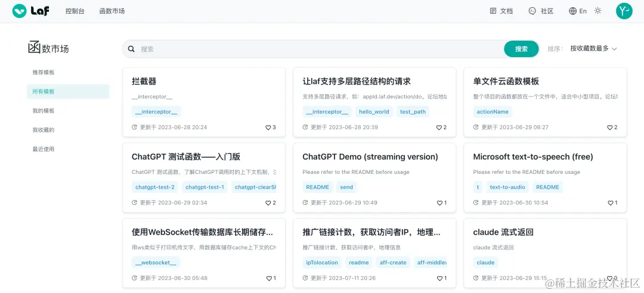Screen dimensions: 644x293
Task: Click the actionName function tag
Action: [x=493, y=111]
